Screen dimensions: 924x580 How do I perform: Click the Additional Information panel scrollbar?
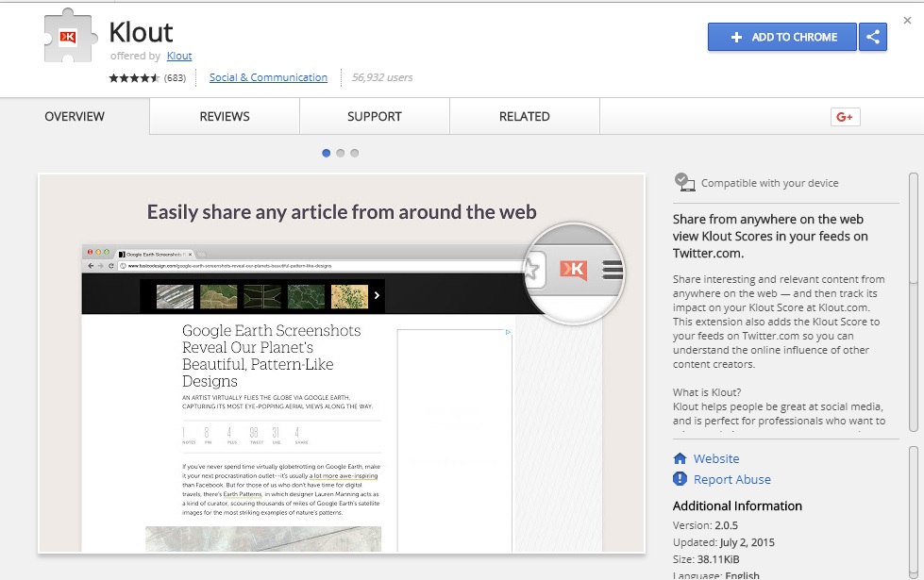[914, 512]
